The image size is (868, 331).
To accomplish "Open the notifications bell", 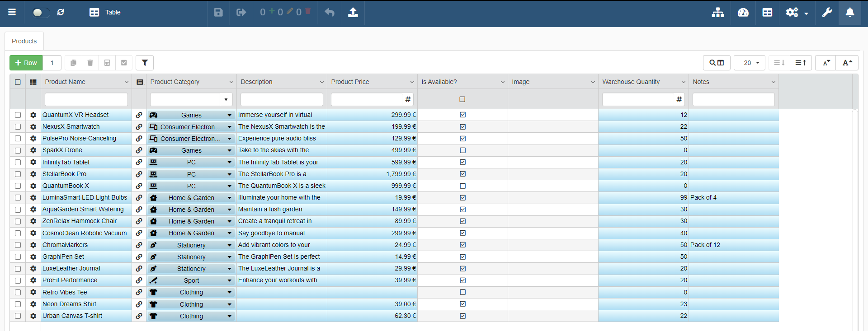I will 850,12.
